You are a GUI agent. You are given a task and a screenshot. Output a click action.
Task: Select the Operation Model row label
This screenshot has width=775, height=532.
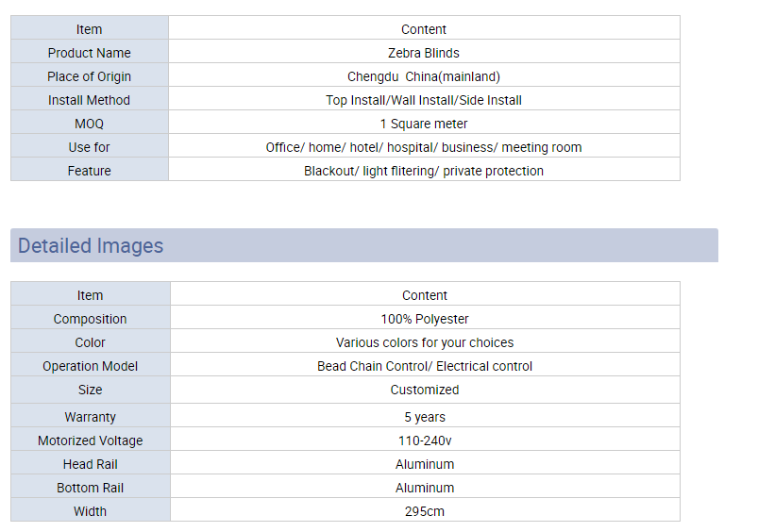[x=91, y=366]
